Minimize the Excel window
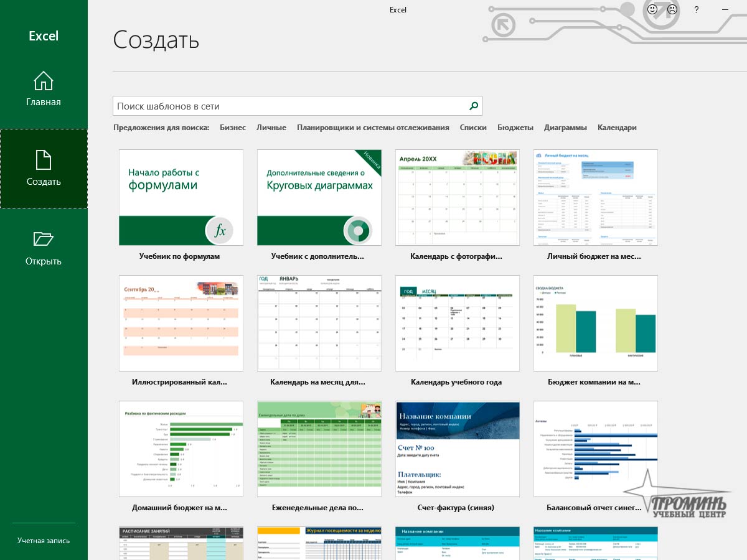The width and height of the screenshot is (747, 560). point(725,9)
